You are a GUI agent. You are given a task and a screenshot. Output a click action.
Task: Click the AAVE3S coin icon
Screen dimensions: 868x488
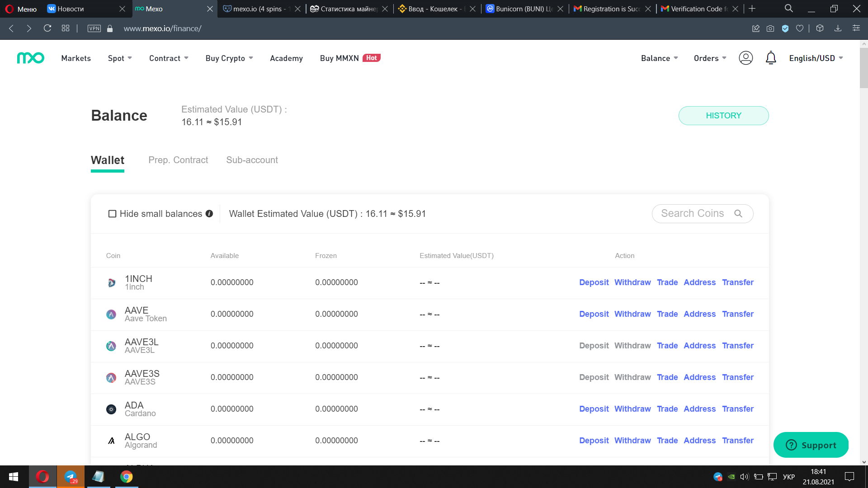111,378
